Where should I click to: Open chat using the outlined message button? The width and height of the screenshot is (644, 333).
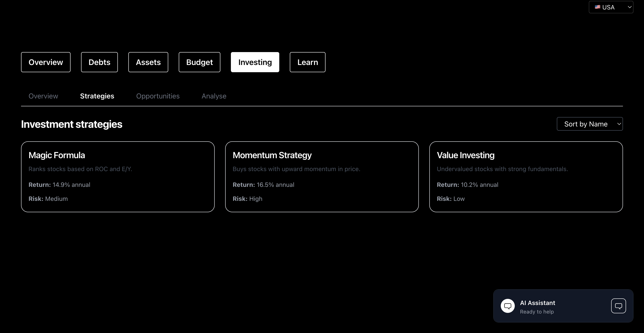click(x=619, y=306)
